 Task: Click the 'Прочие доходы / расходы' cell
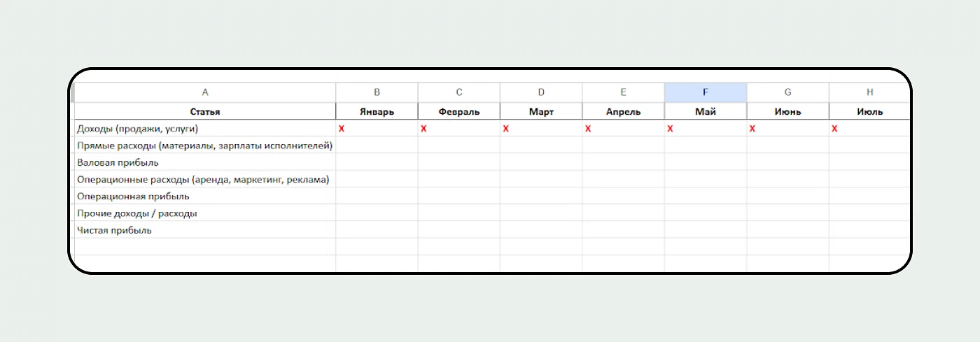[x=136, y=213]
